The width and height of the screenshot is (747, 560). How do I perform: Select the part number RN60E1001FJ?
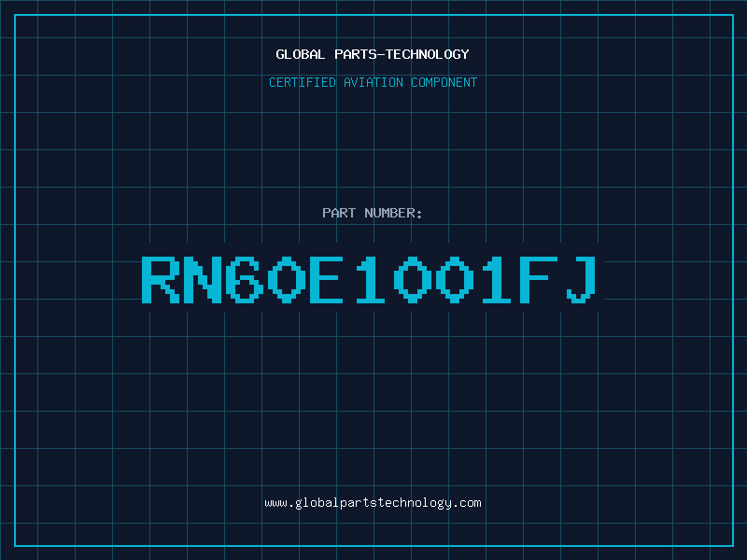369,279
